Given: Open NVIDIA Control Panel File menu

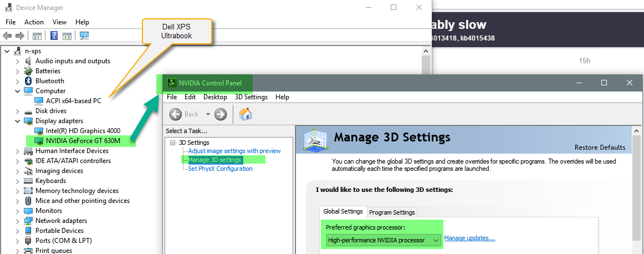Looking at the screenshot, I should [x=172, y=97].
